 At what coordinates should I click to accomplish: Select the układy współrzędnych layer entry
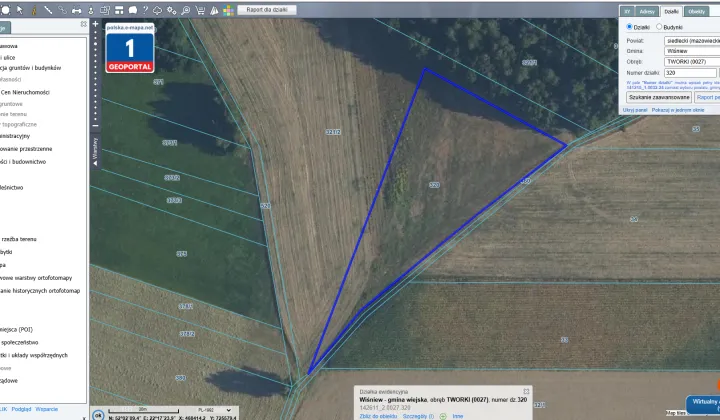click(x=34, y=355)
